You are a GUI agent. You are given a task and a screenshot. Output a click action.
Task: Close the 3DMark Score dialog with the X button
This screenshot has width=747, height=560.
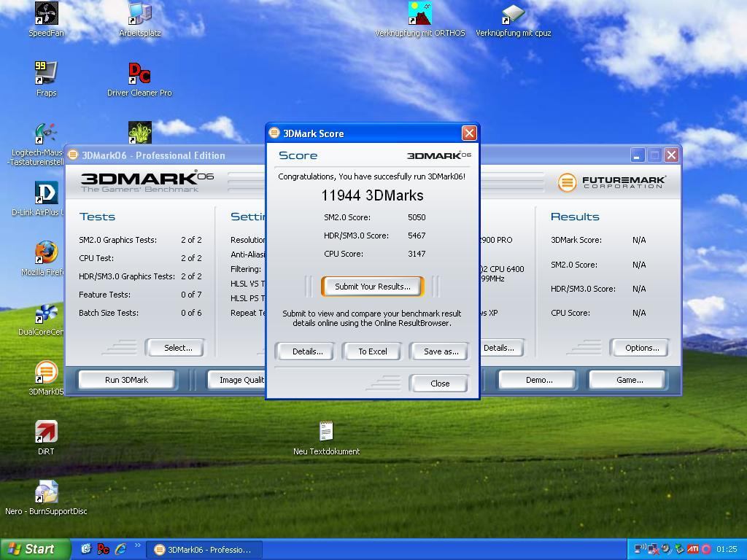(469, 133)
